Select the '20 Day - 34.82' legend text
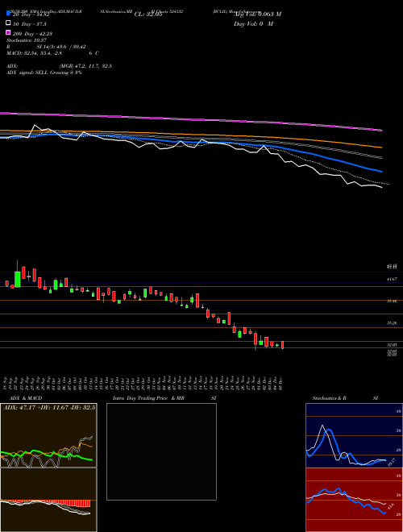 (x=31, y=15)
